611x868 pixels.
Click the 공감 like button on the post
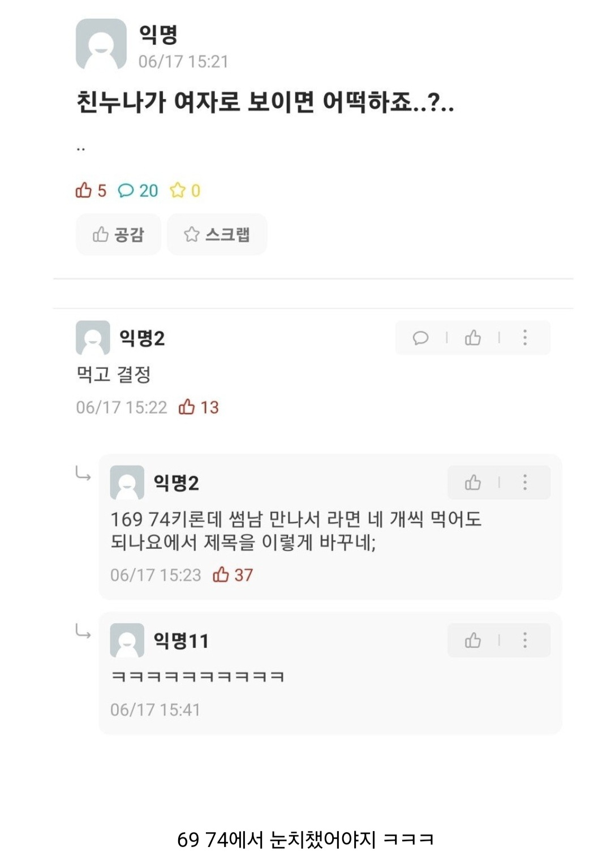(118, 234)
